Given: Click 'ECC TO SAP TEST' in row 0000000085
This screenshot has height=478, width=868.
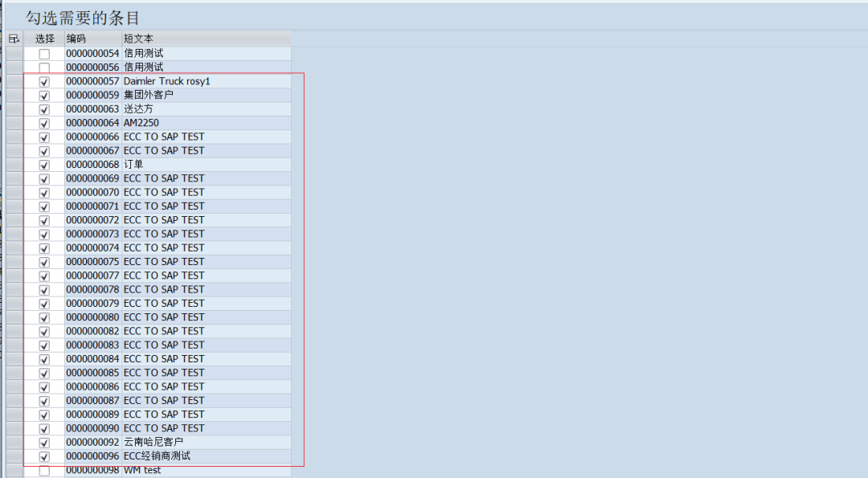Looking at the screenshot, I should [164, 373].
